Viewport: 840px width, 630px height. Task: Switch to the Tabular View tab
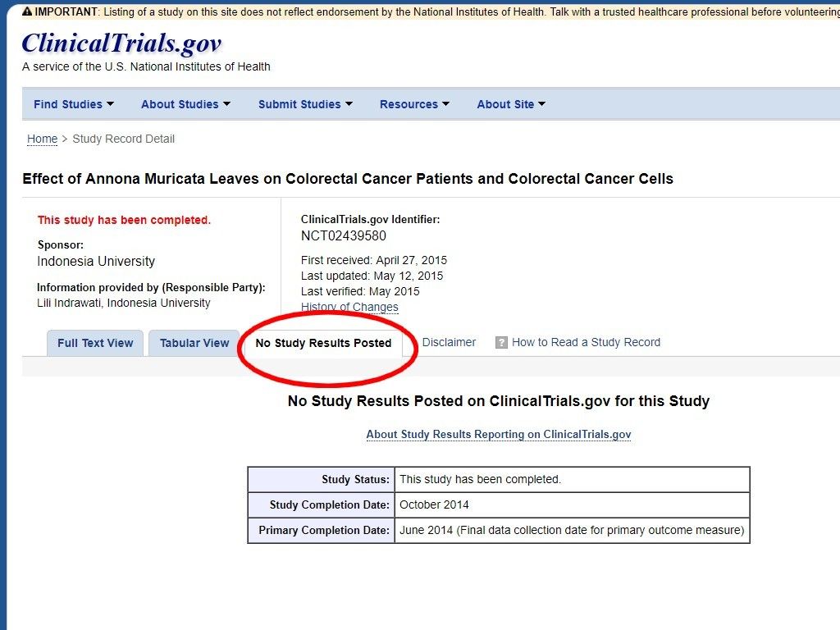click(x=194, y=343)
